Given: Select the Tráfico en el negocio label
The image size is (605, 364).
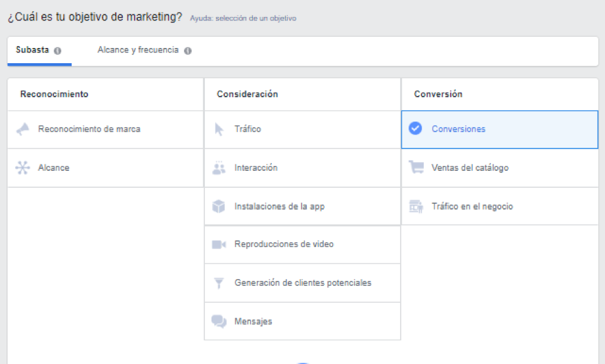Looking at the screenshot, I should tap(472, 206).
